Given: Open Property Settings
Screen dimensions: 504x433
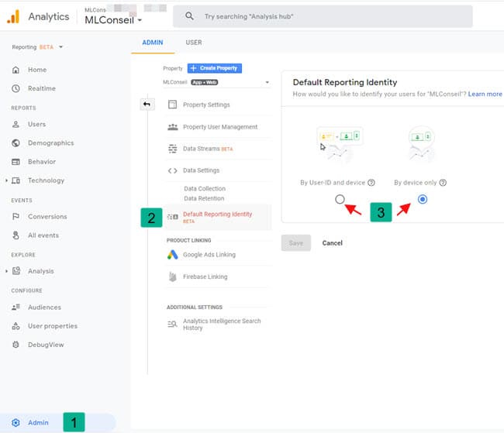Looking at the screenshot, I should point(206,105).
